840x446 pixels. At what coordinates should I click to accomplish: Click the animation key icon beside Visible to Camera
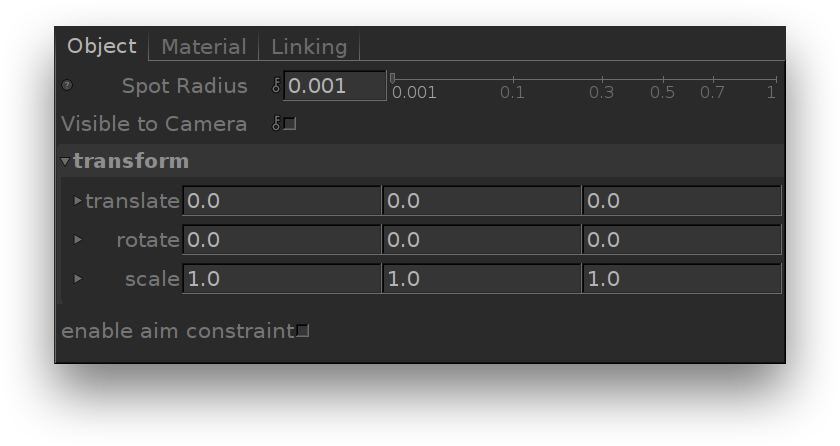pyautogui.click(x=277, y=124)
